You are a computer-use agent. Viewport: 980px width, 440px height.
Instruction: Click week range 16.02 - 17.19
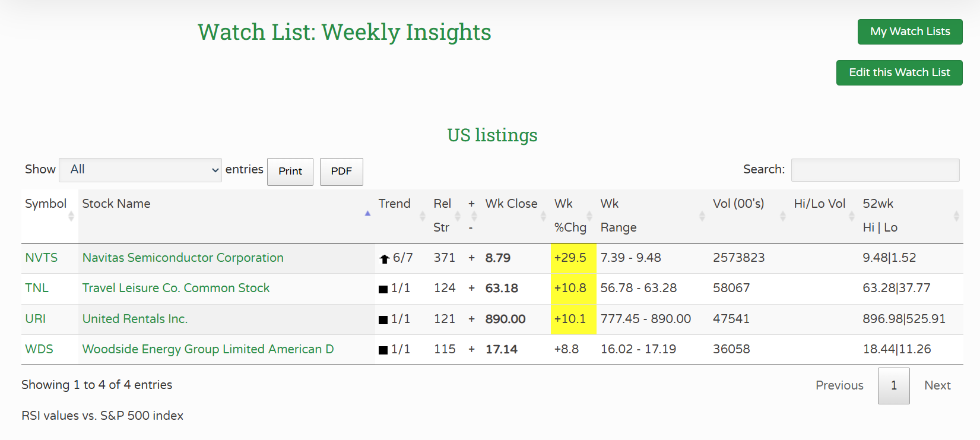(x=638, y=349)
